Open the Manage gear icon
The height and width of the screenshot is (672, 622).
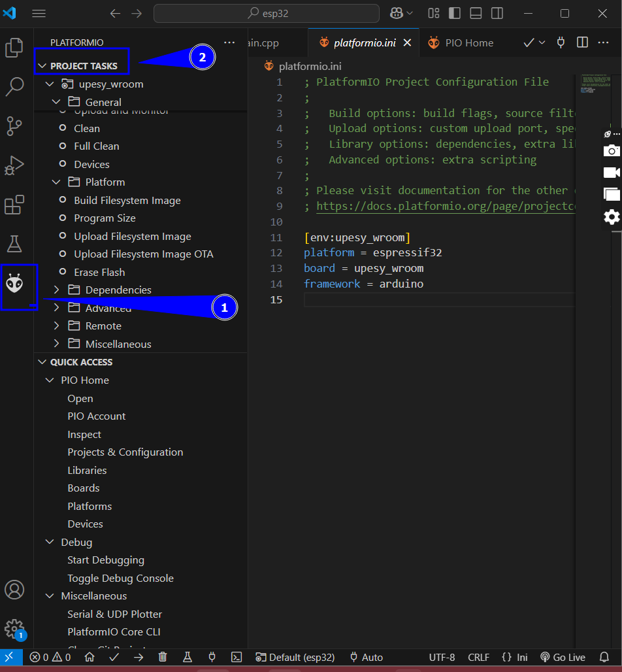pyautogui.click(x=14, y=629)
